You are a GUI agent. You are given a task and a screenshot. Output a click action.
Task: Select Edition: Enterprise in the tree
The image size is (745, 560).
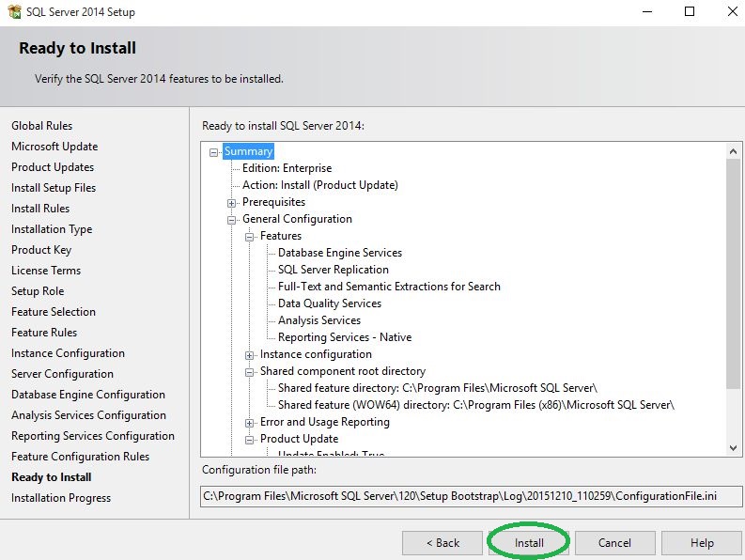click(287, 168)
